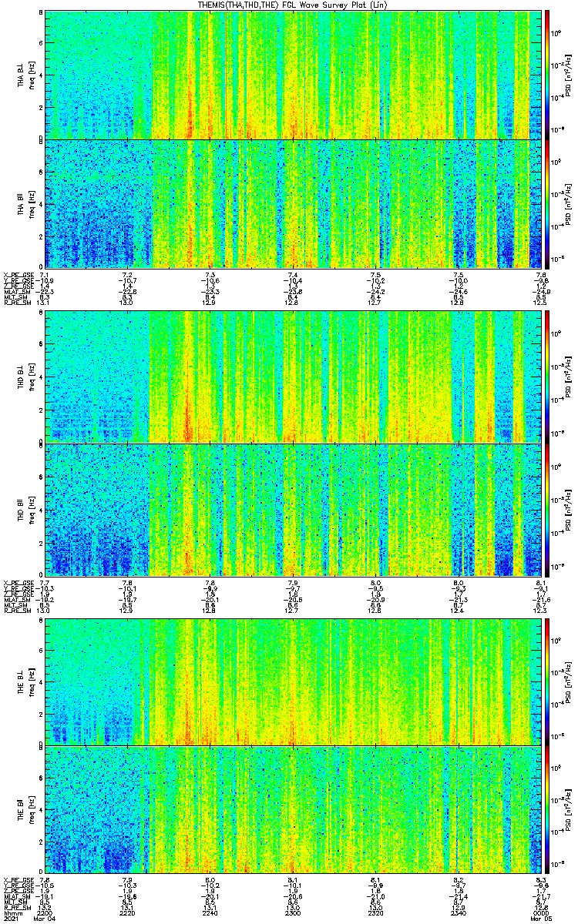Click the THD B-perpendicular spectrogram panel
Image resolution: width=578 pixels, height=924 pixels.
click(292, 377)
